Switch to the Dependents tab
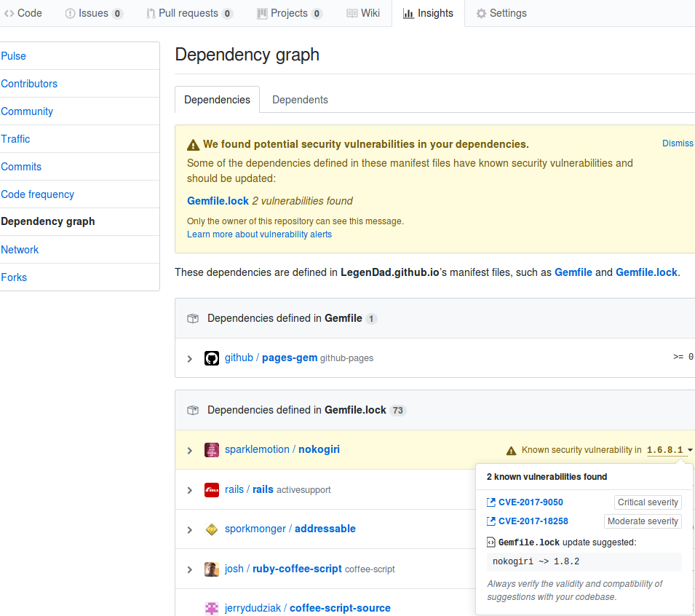 pyautogui.click(x=300, y=100)
